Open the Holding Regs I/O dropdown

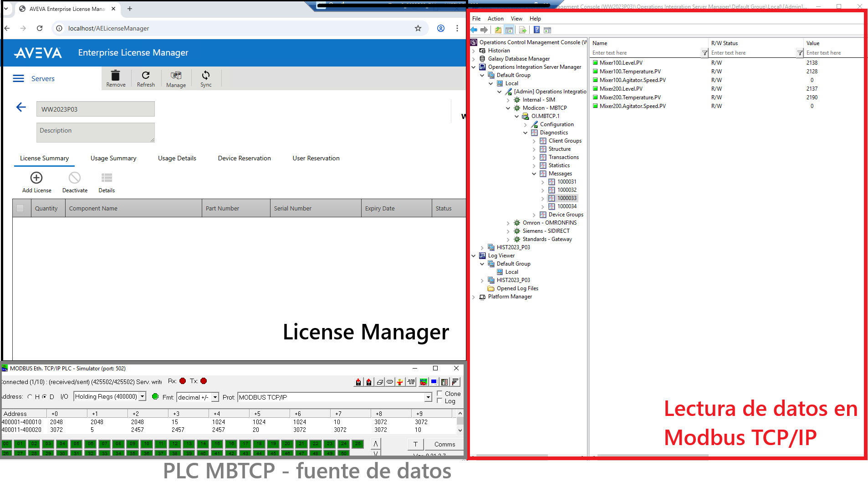coord(143,397)
